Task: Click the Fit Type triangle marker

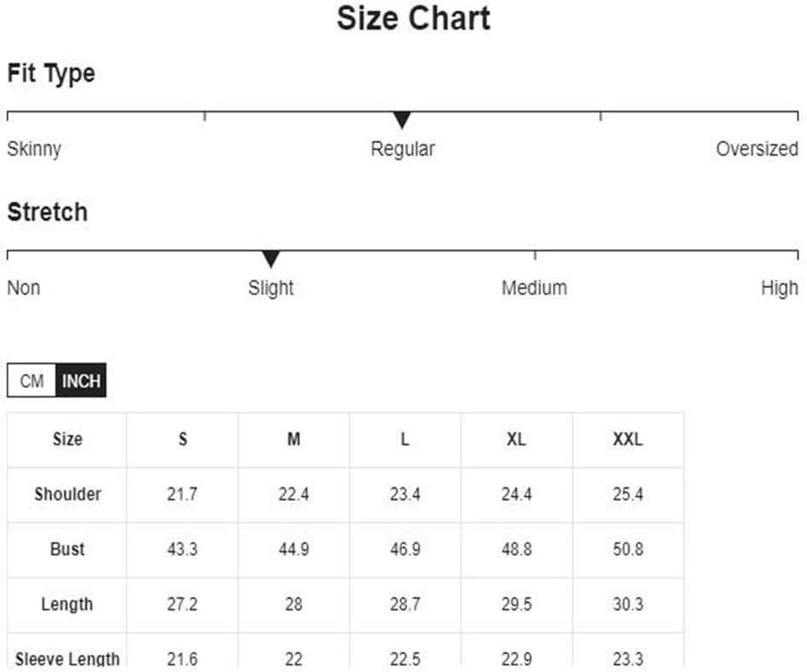Action: click(402, 120)
